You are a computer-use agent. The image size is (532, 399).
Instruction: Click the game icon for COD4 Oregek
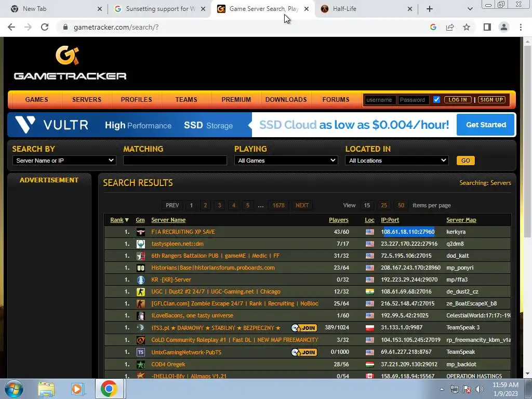point(140,364)
